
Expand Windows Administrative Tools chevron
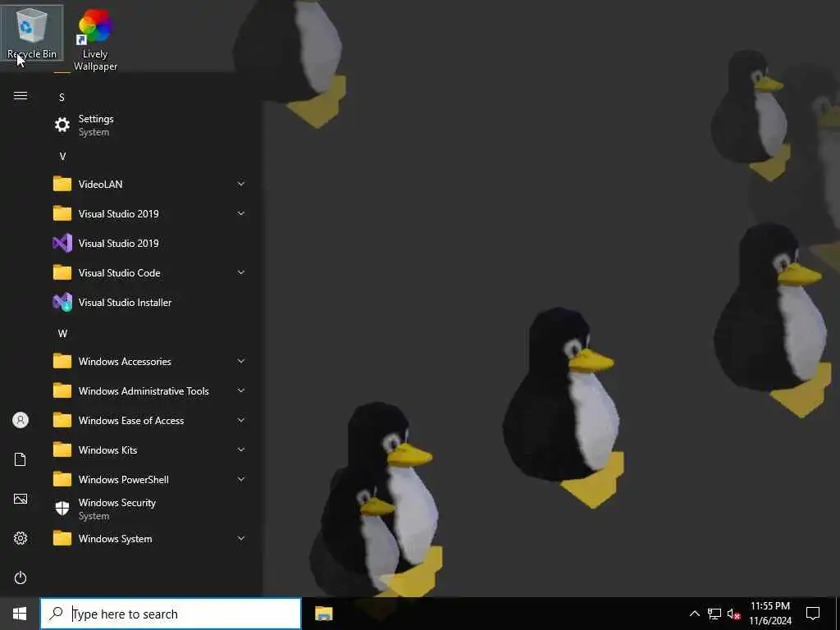[x=241, y=390]
